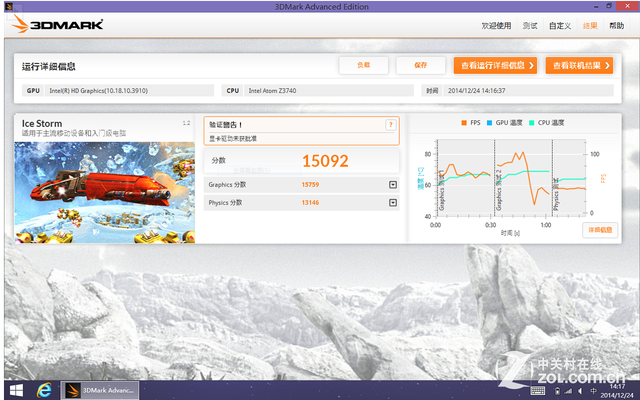
Task: Click the orange FPS legend swatch
Action: coord(464,123)
